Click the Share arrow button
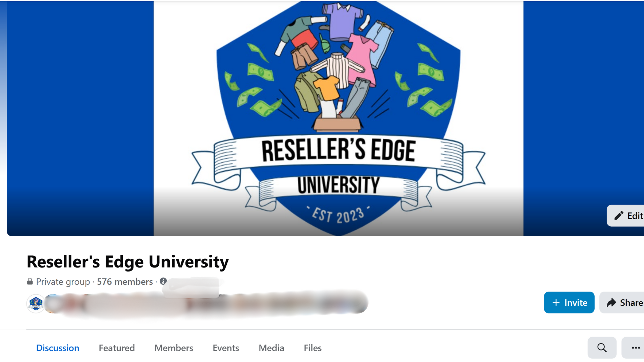Image resolution: width=644 pixels, height=362 pixels. coord(622,302)
